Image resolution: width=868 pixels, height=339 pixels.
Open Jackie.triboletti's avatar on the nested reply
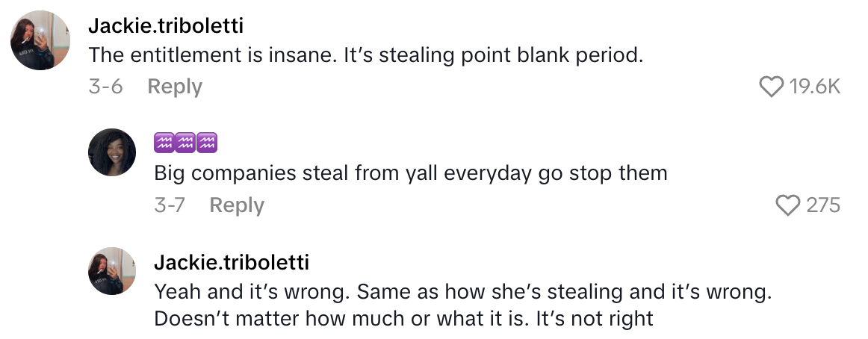tap(112, 270)
